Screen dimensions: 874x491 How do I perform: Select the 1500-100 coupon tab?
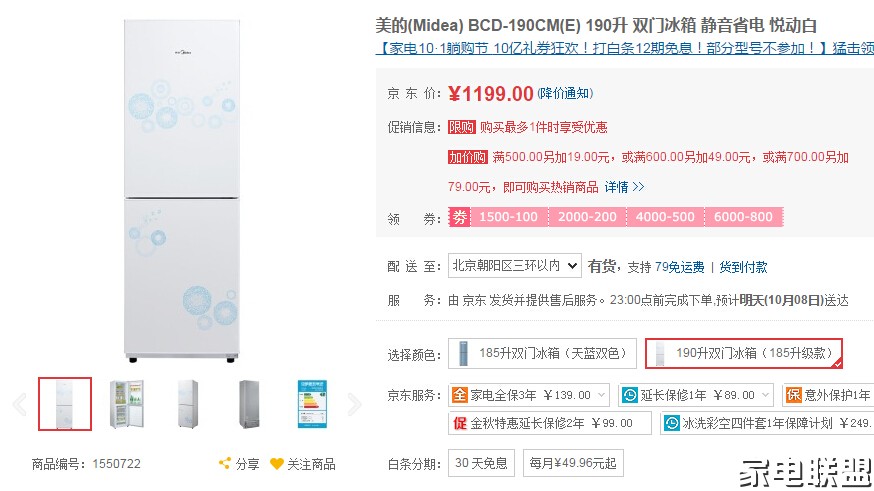point(508,217)
